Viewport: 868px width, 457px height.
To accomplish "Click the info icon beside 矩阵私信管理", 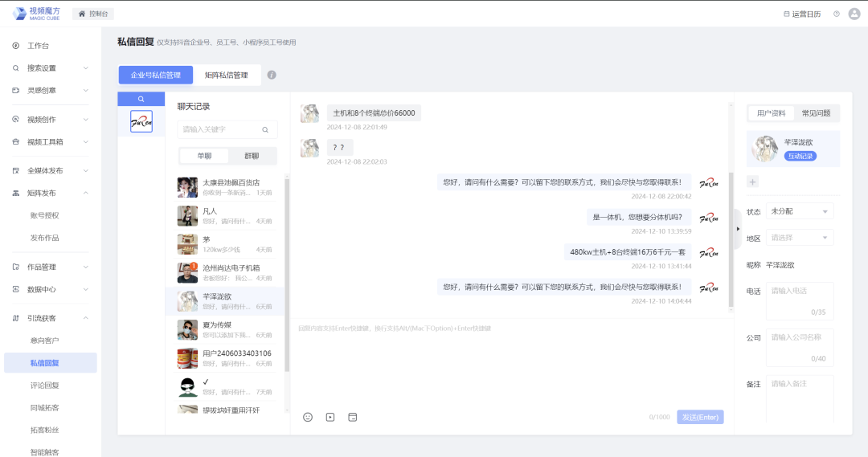I will 272,75.
